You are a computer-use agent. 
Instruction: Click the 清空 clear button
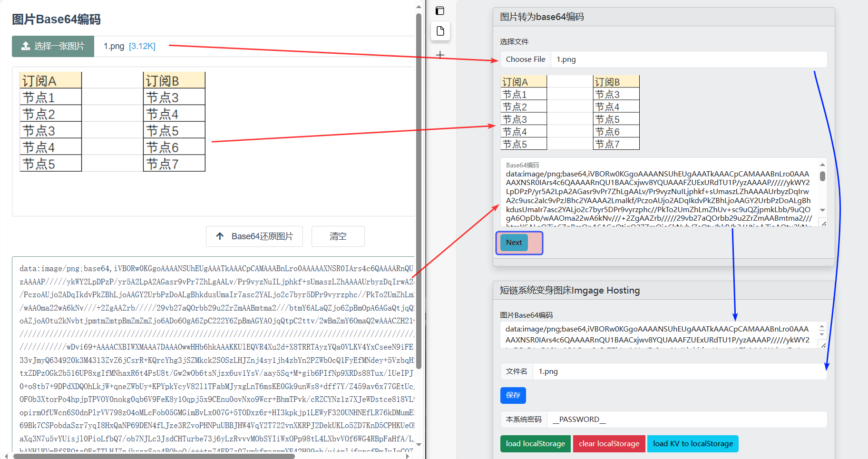338,236
